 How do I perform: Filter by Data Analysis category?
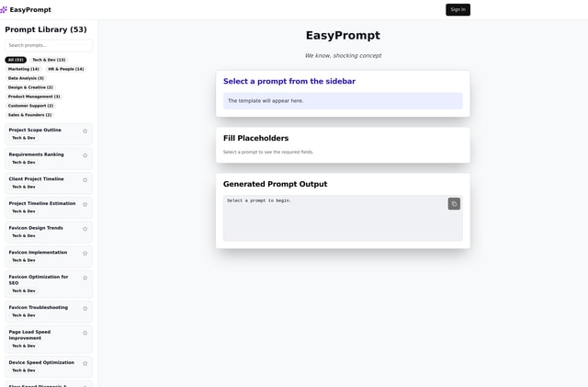26,78
